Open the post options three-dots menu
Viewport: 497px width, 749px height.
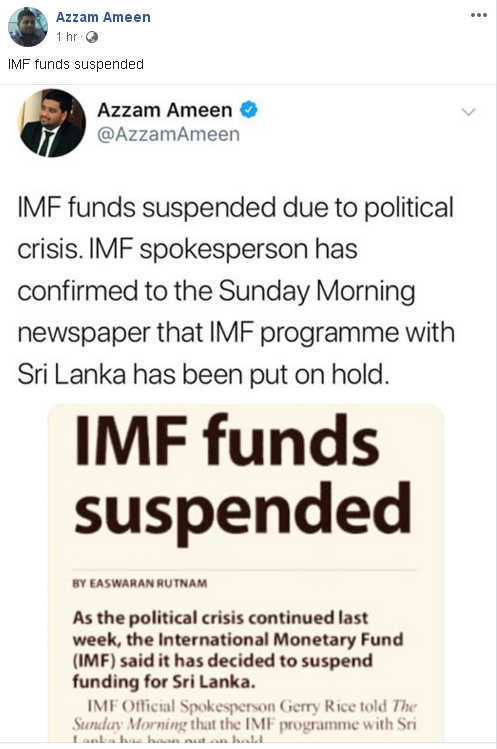pos(478,15)
